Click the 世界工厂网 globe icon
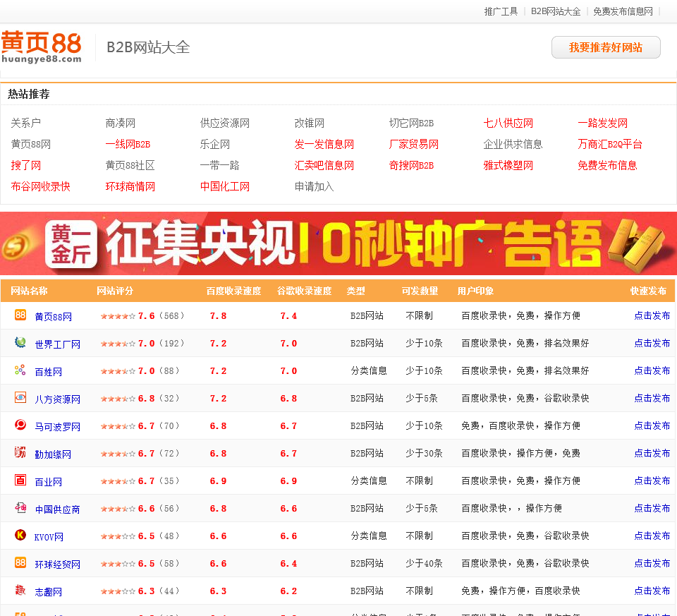This screenshot has width=677, height=616. [x=20, y=342]
